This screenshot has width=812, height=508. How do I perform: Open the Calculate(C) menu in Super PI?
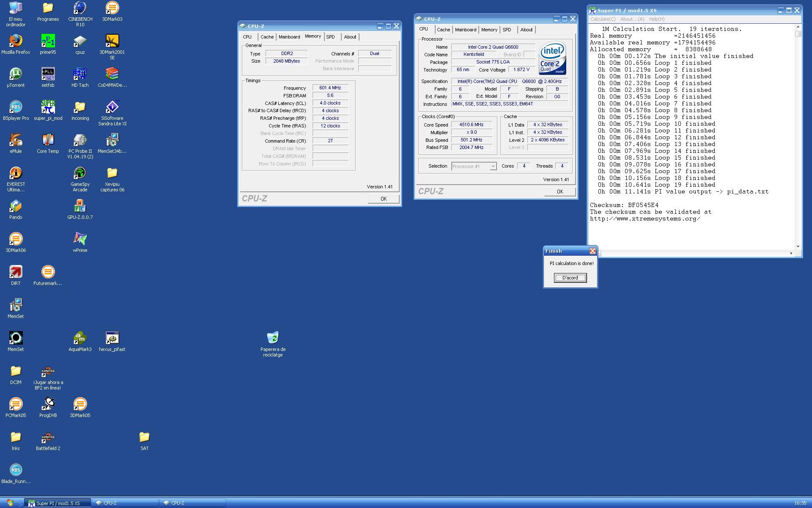[x=603, y=19]
